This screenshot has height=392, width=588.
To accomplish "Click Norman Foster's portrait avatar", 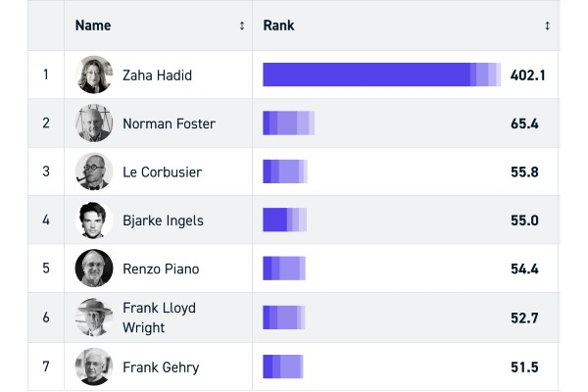I will pyautogui.click(x=94, y=123).
